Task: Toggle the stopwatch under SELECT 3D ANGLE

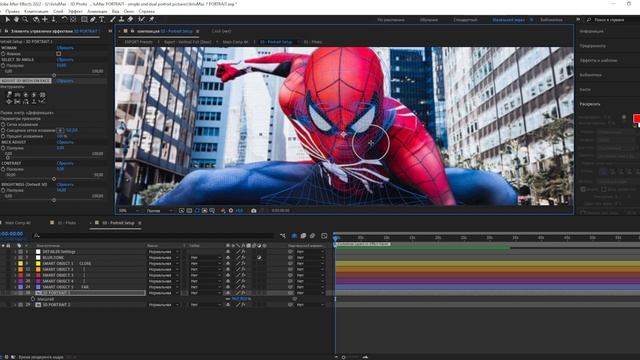Action: 3,65
